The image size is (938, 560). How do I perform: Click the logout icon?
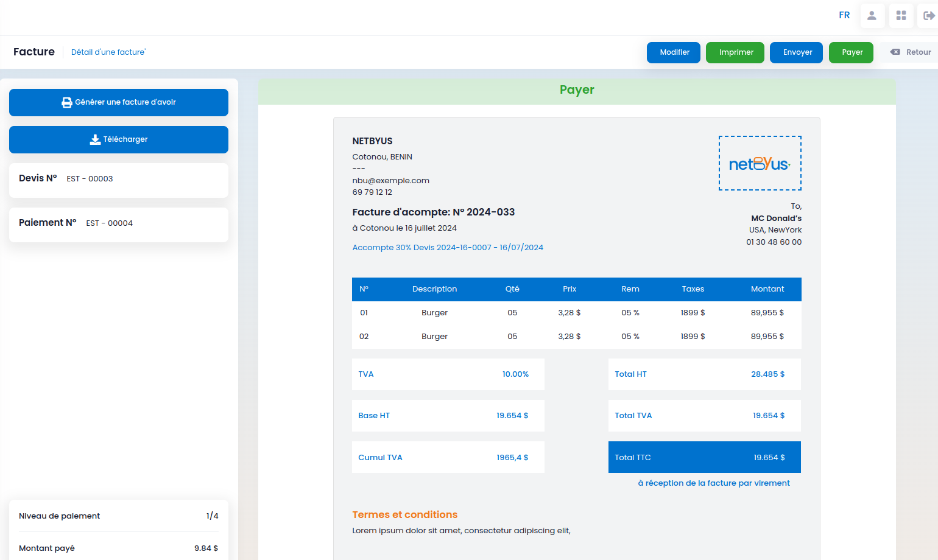[928, 16]
